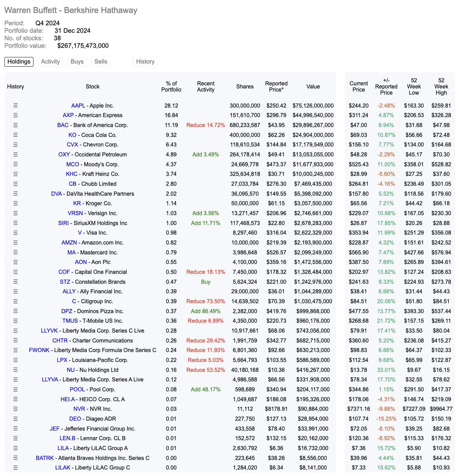This screenshot has width=459, height=476.
Task: Open the LLYVK ticker link
Action: click(50, 331)
